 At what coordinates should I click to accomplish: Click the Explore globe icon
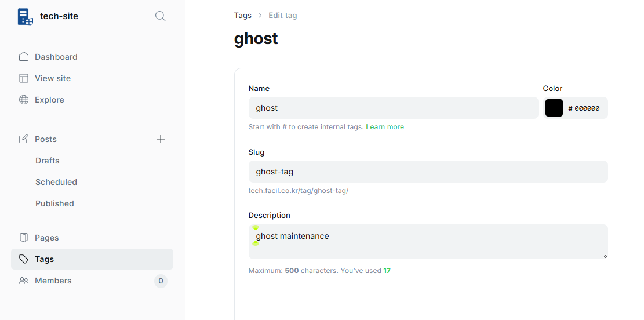(24, 100)
